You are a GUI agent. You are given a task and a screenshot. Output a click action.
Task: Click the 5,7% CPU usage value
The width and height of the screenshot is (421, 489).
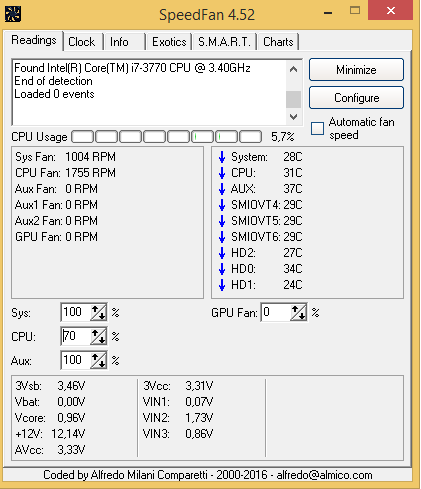pos(282,137)
